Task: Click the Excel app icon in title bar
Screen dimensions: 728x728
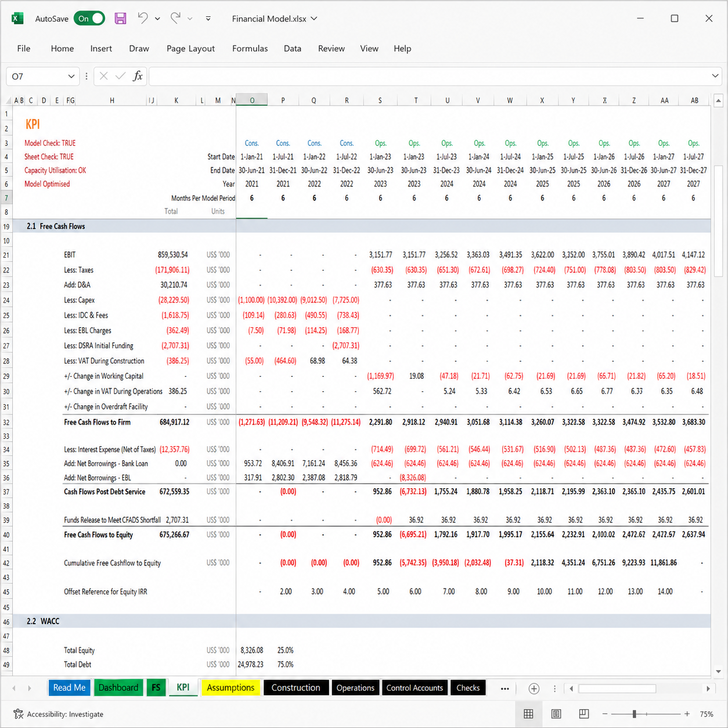Action: (17, 19)
